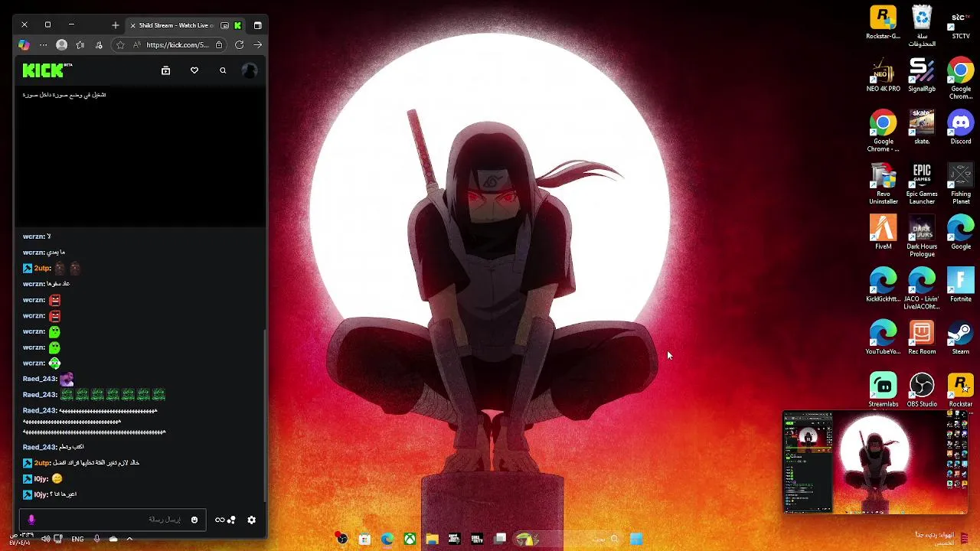Click the Windows Start button
This screenshot has width=980, height=551.
[x=636, y=540]
